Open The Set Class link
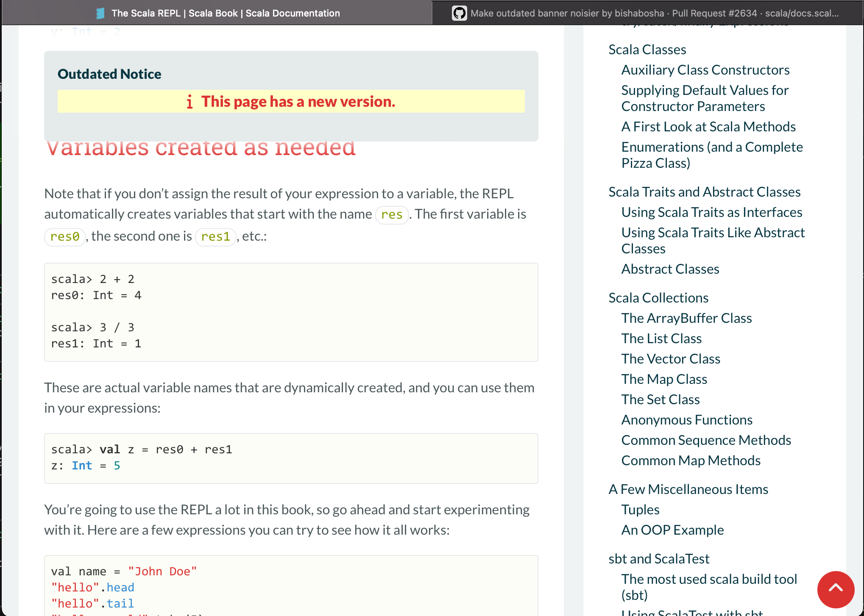864x616 pixels. pyautogui.click(x=660, y=400)
